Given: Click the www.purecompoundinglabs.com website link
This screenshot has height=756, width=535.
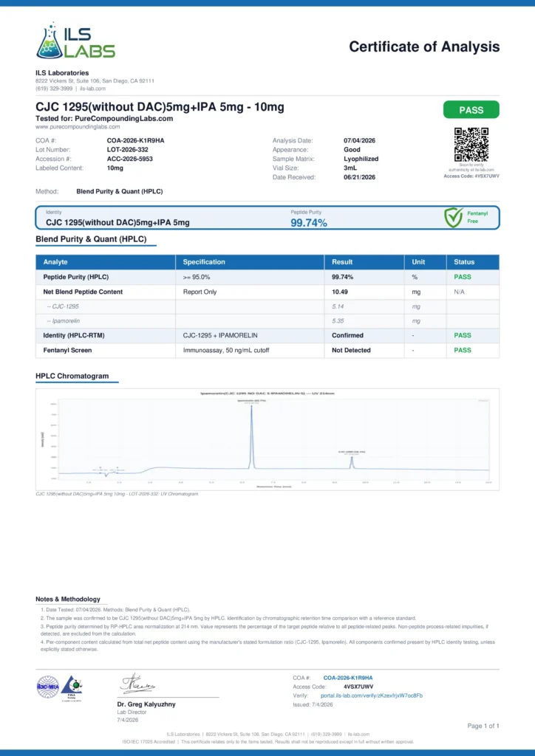Looking at the screenshot, I should (78, 127).
